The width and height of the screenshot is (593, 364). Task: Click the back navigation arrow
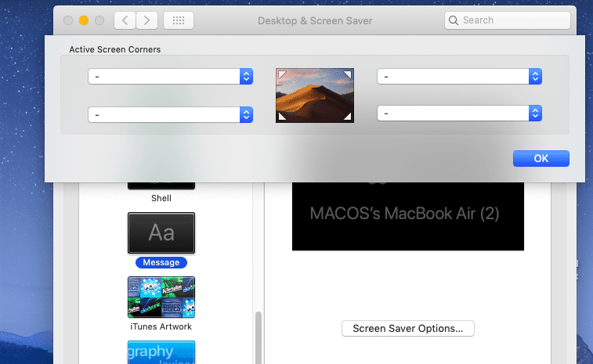pos(125,20)
